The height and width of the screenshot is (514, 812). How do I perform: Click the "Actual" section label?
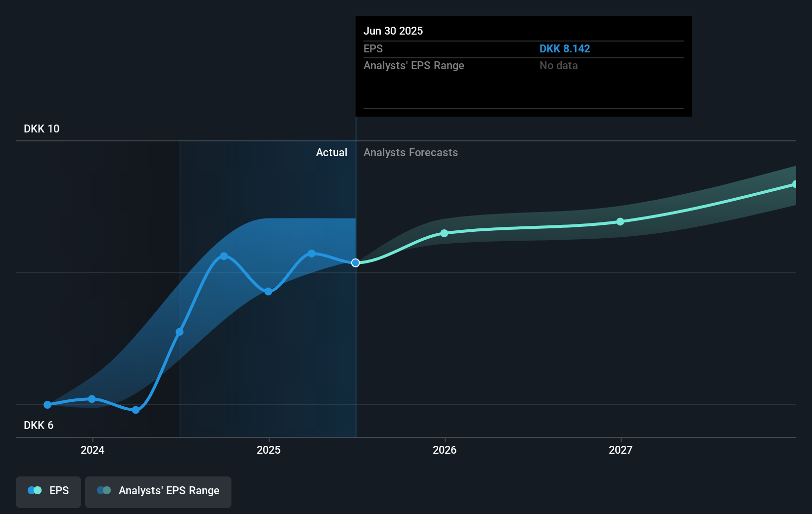tap(331, 153)
